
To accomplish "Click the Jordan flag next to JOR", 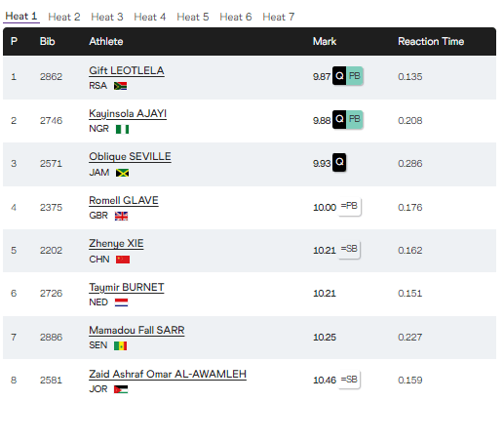I will point(121,389).
